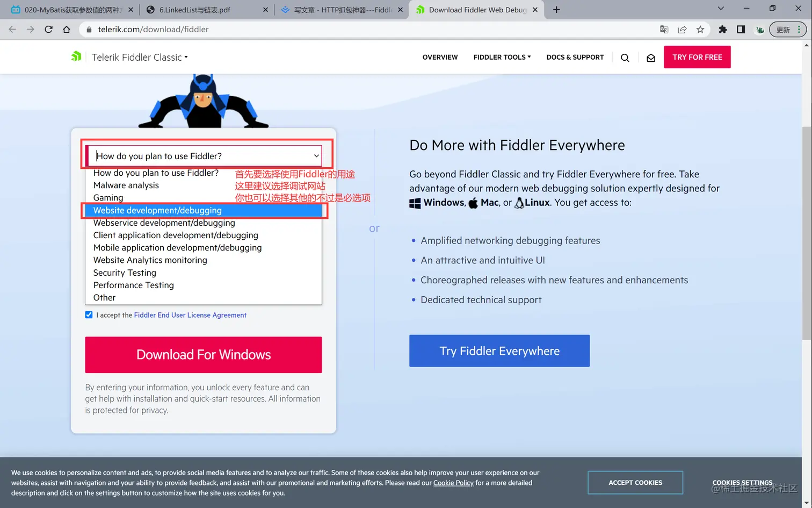Open the Cookie Policy link
The width and height of the screenshot is (812, 508).
[x=453, y=483]
